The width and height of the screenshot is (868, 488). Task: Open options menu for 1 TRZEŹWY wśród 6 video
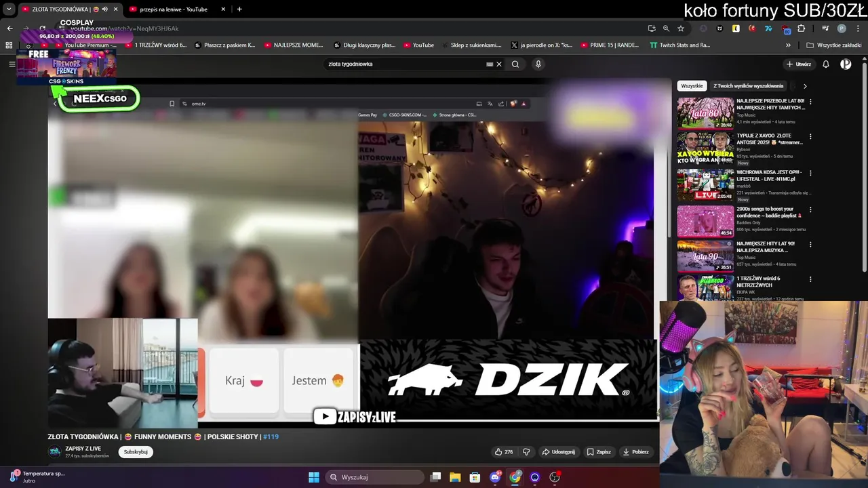point(810,279)
